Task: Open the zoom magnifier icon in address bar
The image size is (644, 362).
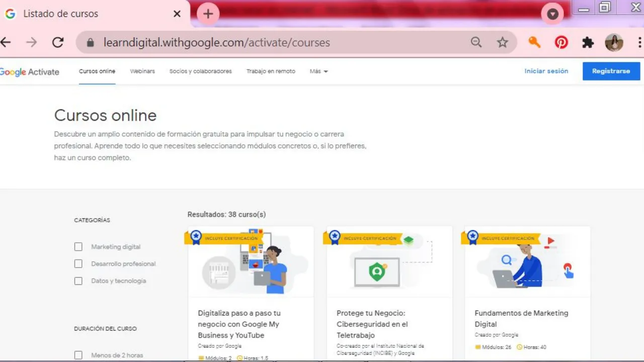Action: click(476, 43)
